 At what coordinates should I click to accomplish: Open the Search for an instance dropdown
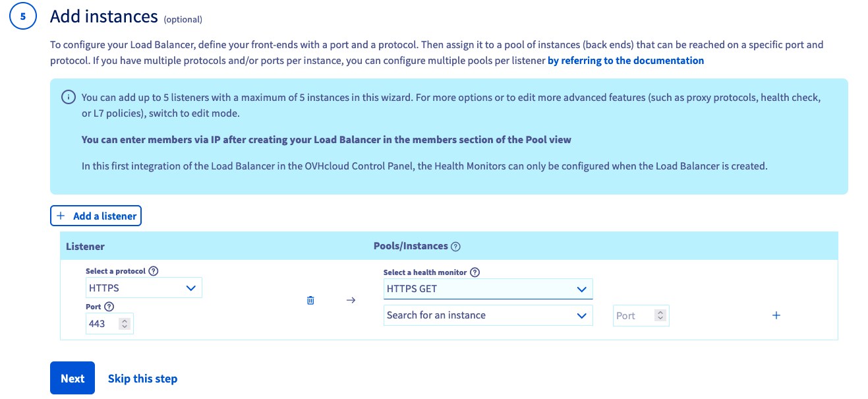click(x=488, y=315)
